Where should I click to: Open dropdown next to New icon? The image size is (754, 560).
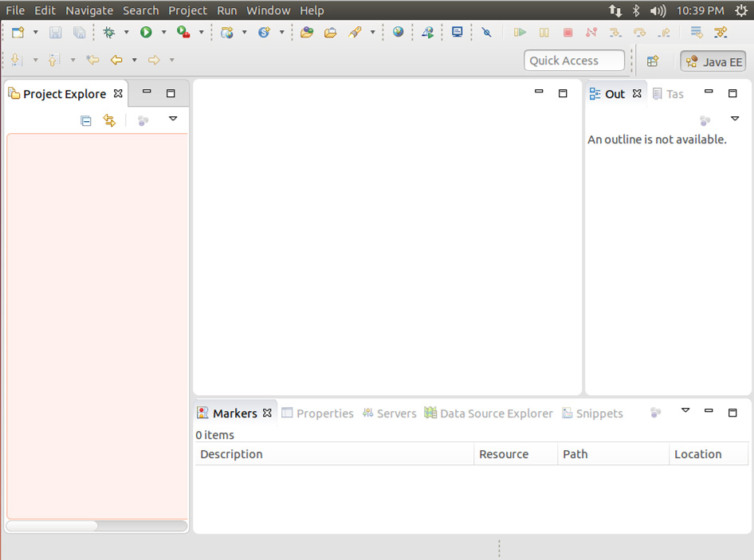(35, 32)
